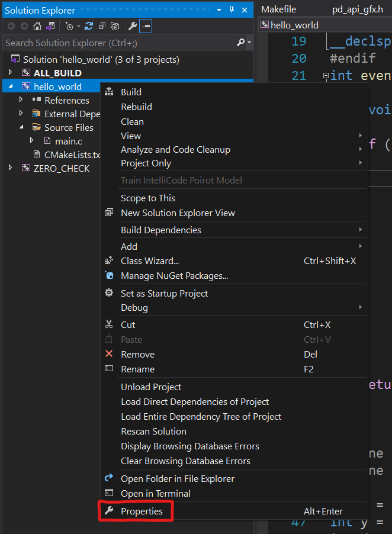
Task: Choose New Solution Explorer View
Action: coord(234,213)
